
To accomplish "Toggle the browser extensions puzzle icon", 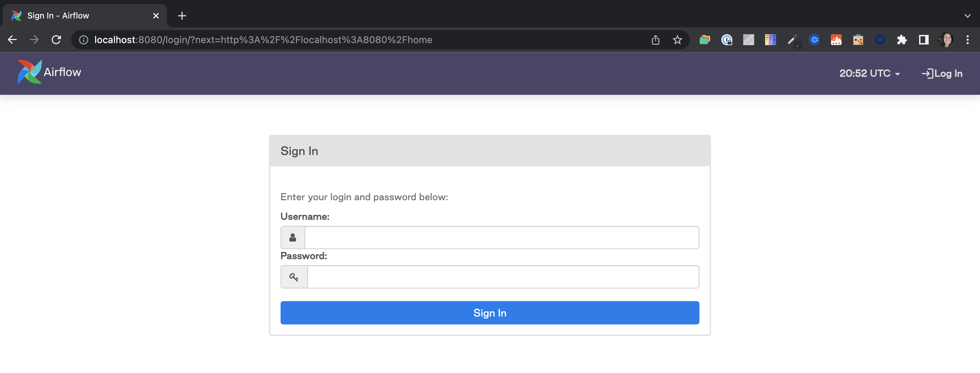I will tap(902, 39).
